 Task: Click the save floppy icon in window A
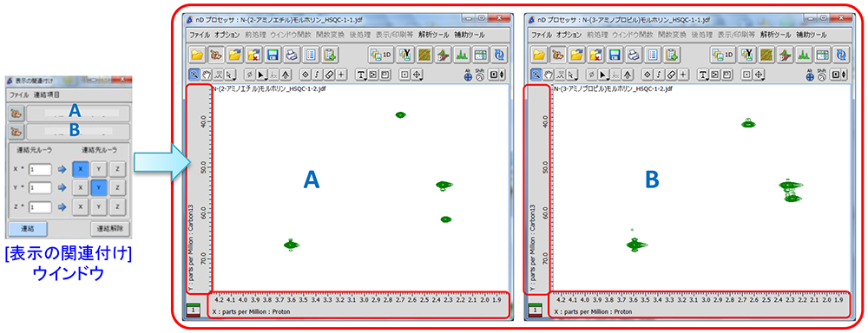(x=273, y=55)
